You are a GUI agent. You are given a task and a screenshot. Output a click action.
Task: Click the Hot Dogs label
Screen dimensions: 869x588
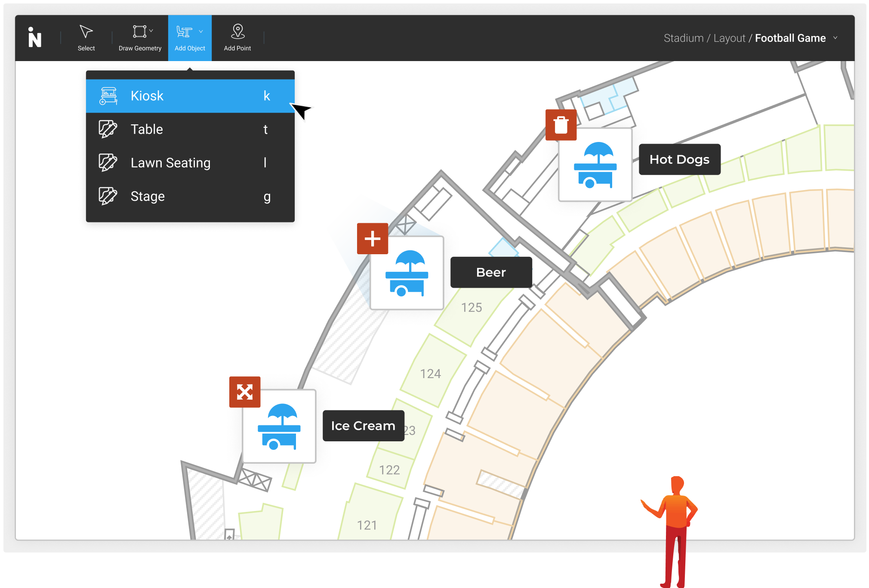coord(679,160)
